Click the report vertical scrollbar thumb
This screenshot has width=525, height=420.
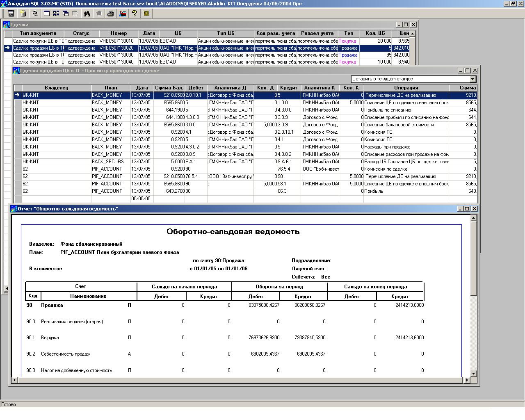(474, 258)
